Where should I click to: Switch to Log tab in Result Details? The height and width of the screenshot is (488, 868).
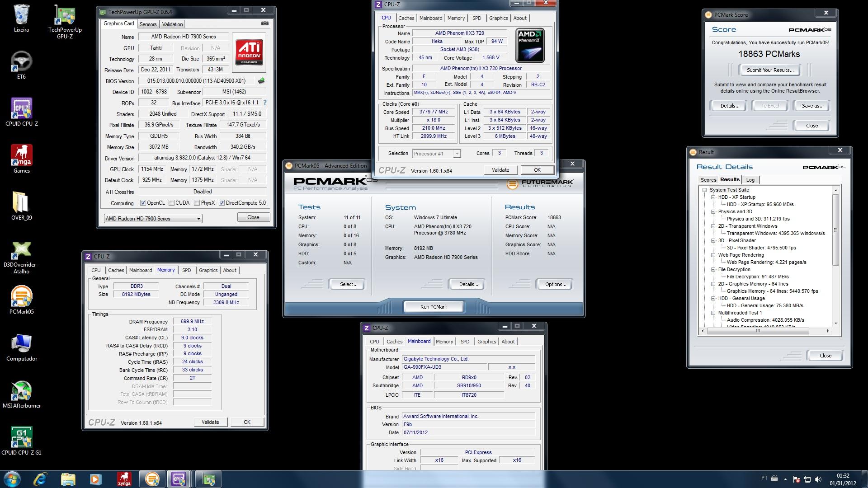pyautogui.click(x=750, y=180)
